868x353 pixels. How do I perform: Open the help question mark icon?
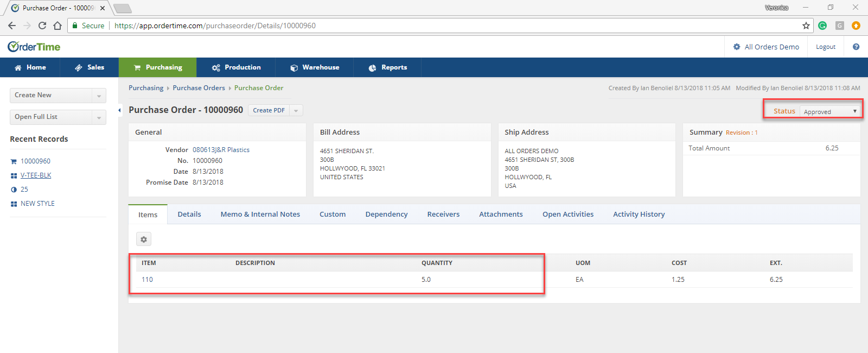856,47
